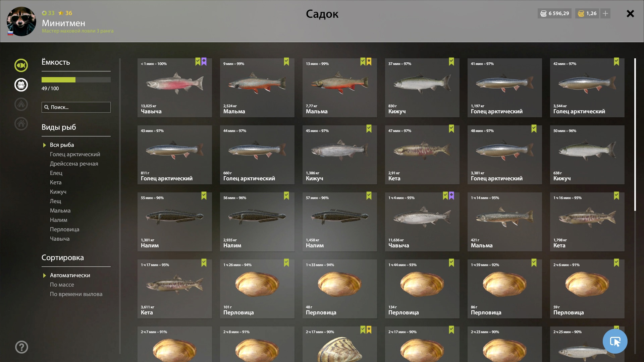Show Вся рыба in the list

click(x=62, y=145)
